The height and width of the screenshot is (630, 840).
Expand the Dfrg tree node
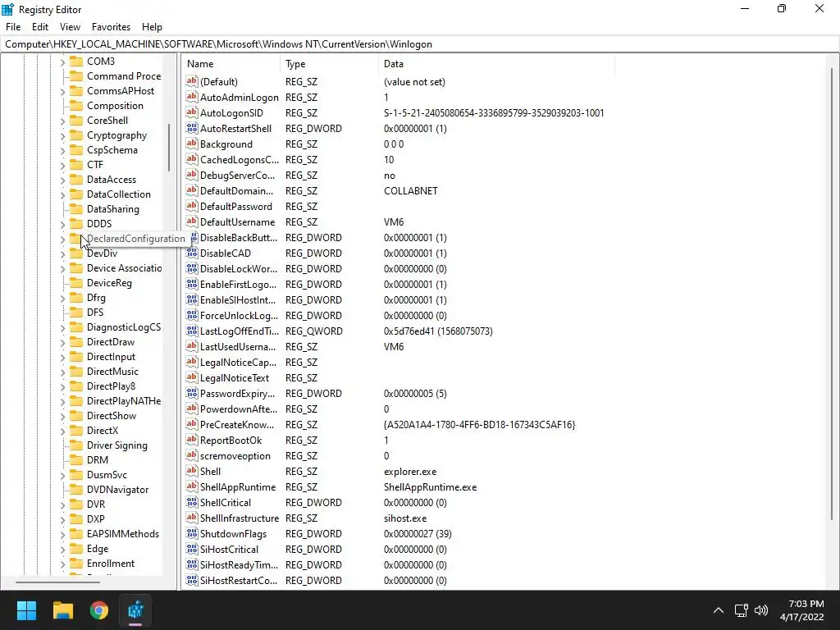click(x=62, y=298)
